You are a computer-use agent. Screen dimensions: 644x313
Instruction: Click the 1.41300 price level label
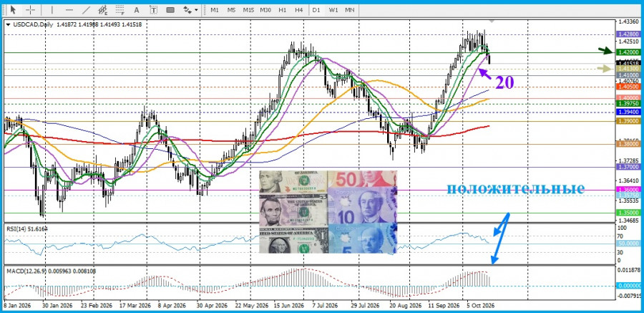click(x=628, y=69)
